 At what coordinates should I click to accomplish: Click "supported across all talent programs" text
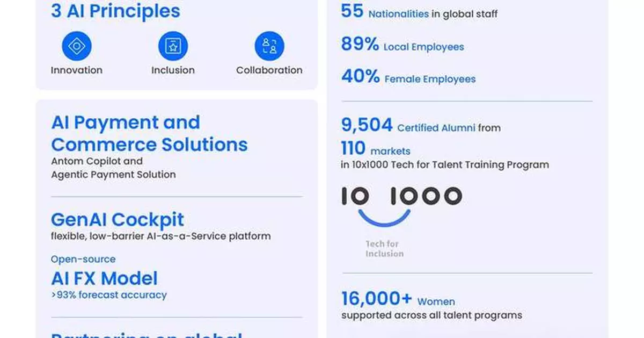click(x=431, y=315)
